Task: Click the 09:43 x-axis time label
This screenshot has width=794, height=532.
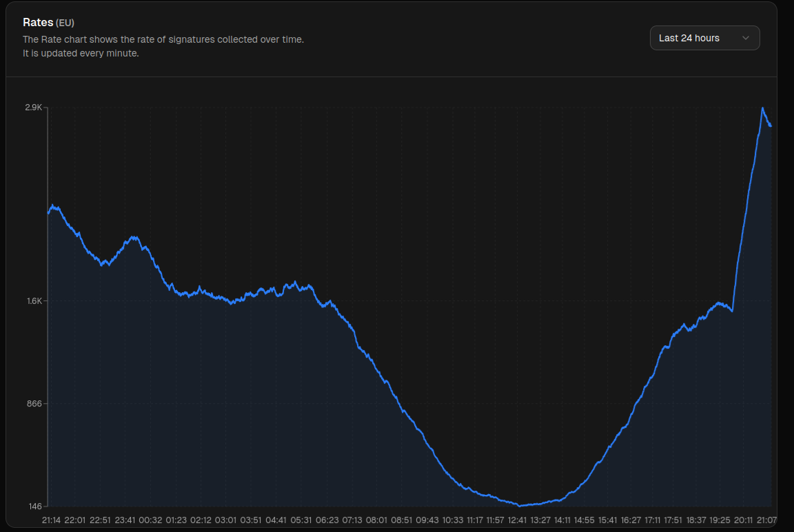Action: [427, 520]
